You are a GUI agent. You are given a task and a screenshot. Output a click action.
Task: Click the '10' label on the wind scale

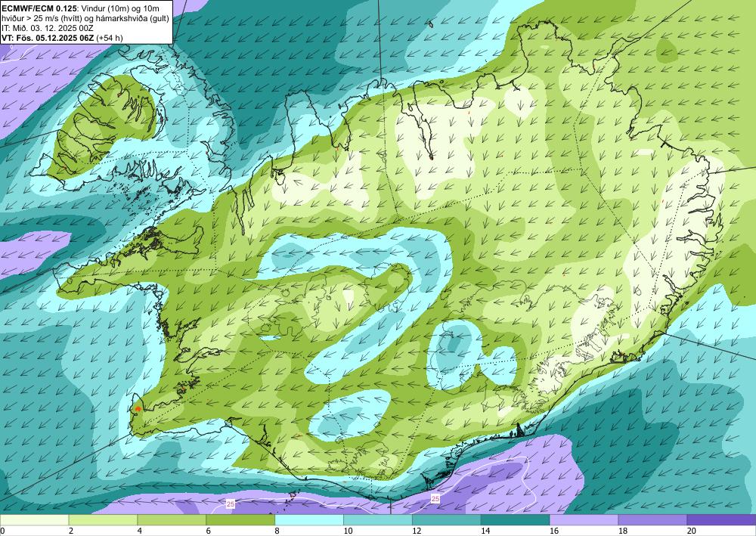348,531
